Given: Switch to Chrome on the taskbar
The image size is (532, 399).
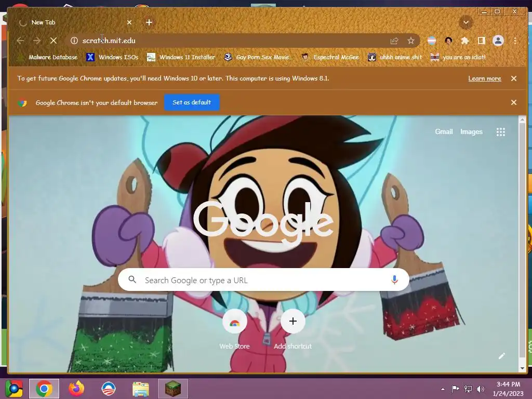Looking at the screenshot, I should tap(44, 389).
